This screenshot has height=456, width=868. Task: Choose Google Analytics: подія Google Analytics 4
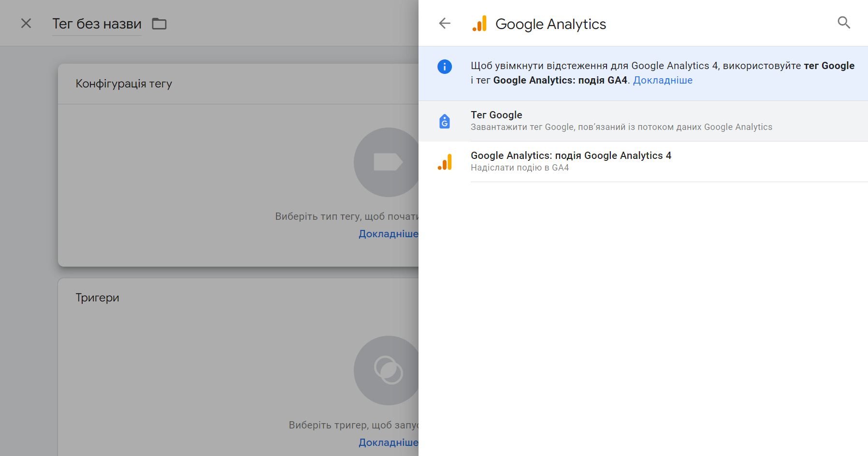(x=643, y=161)
